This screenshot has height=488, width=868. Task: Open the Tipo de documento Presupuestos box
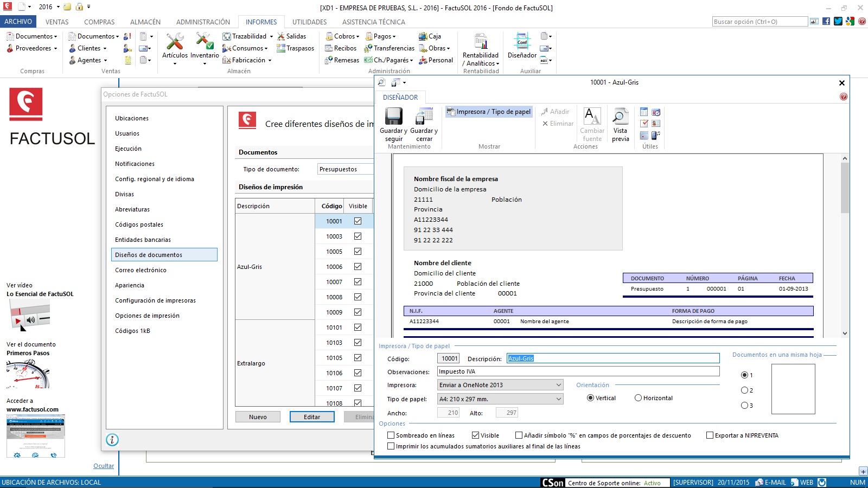(346, 169)
